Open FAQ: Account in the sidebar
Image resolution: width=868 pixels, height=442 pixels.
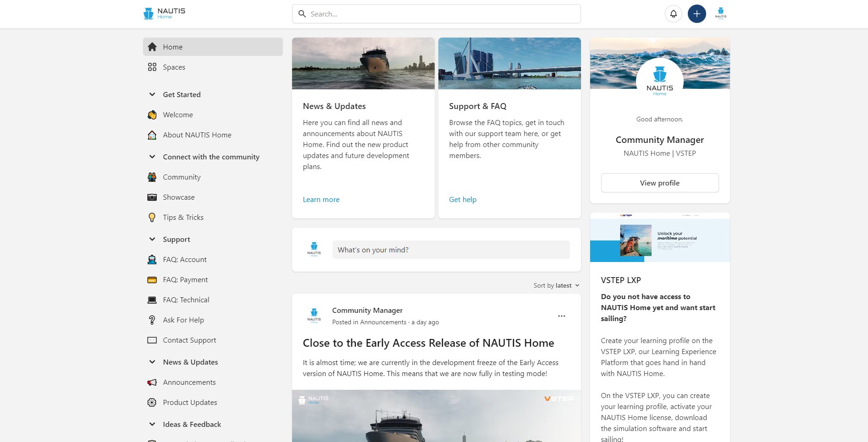click(213, 259)
